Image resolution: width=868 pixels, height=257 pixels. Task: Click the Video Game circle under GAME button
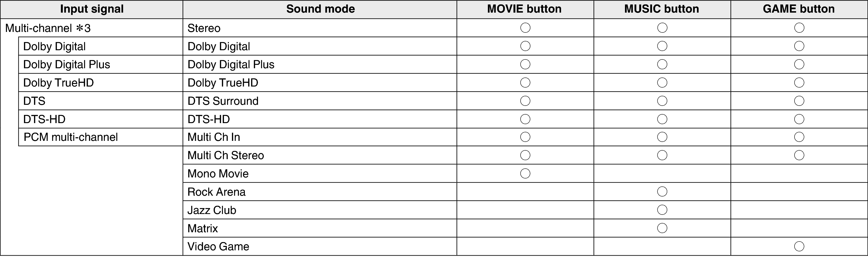799,246
